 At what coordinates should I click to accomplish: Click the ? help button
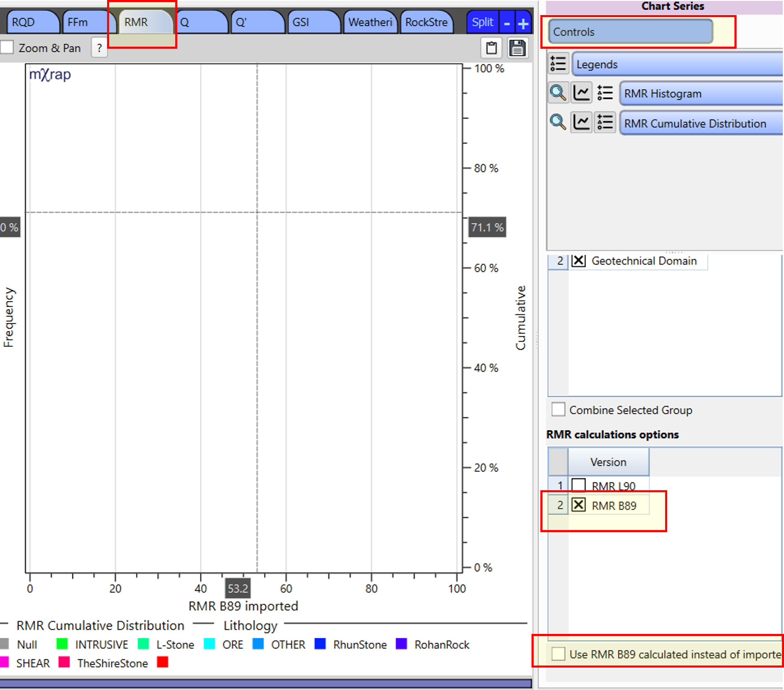pos(99,47)
